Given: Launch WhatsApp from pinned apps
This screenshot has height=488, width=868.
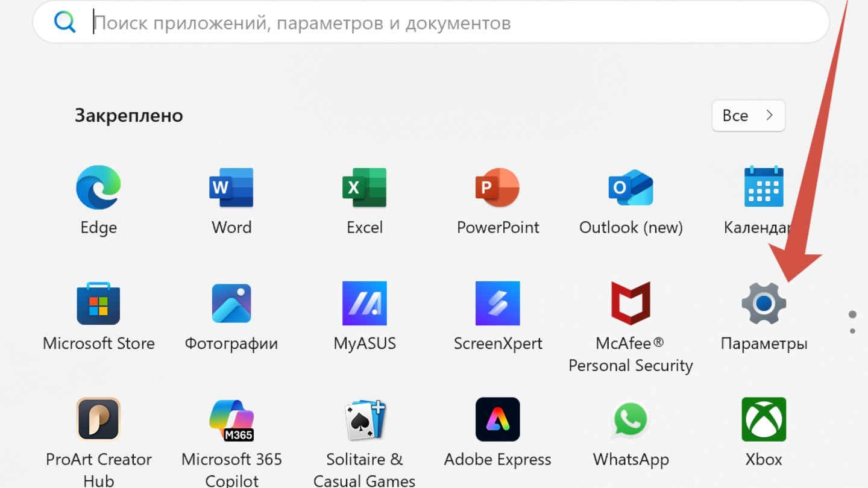Looking at the screenshot, I should (x=631, y=419).
